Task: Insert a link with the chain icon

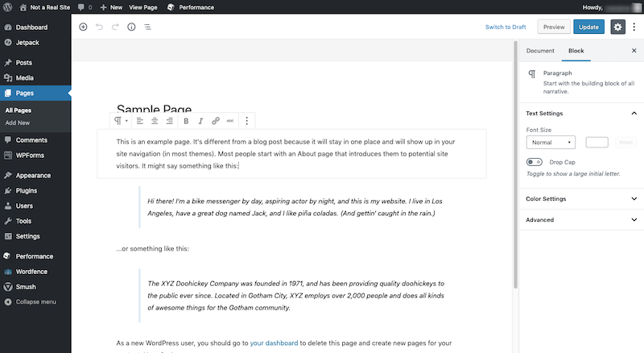Action: [215, 121]
